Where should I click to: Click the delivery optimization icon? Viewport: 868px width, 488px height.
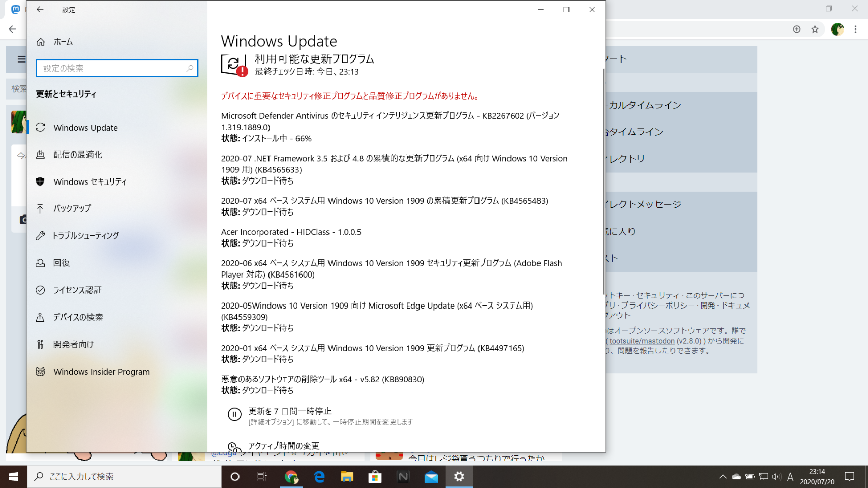[40, 155]
